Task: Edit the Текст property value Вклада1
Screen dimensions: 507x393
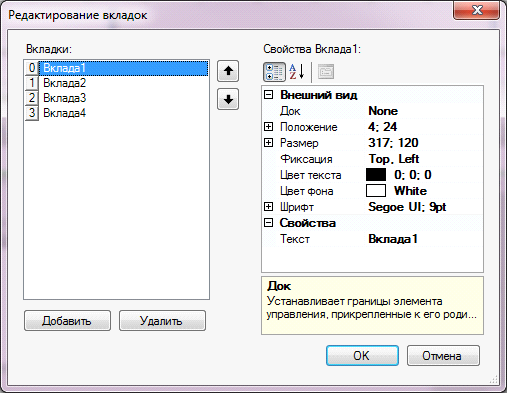Action: [424, 239]
